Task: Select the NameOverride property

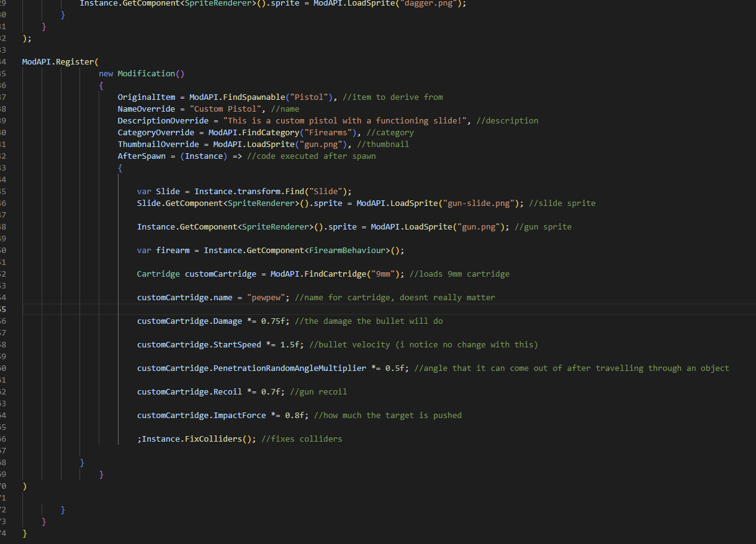Action: coord(146,109)
